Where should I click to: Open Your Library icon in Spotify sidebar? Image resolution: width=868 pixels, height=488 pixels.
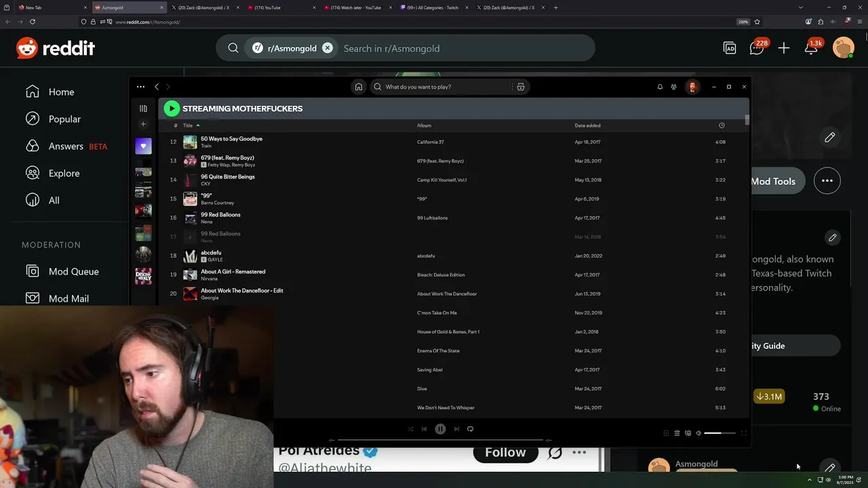tap(143, 108)
